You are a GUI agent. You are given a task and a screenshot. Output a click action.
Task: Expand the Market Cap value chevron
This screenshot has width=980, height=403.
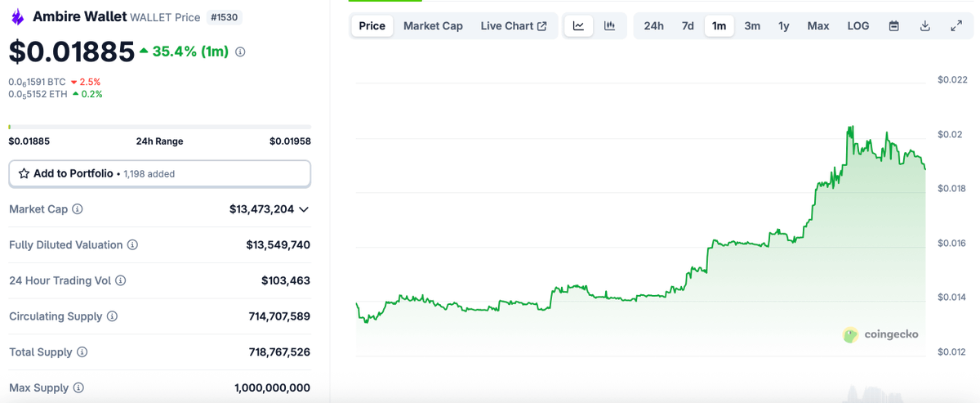[304, 209]
